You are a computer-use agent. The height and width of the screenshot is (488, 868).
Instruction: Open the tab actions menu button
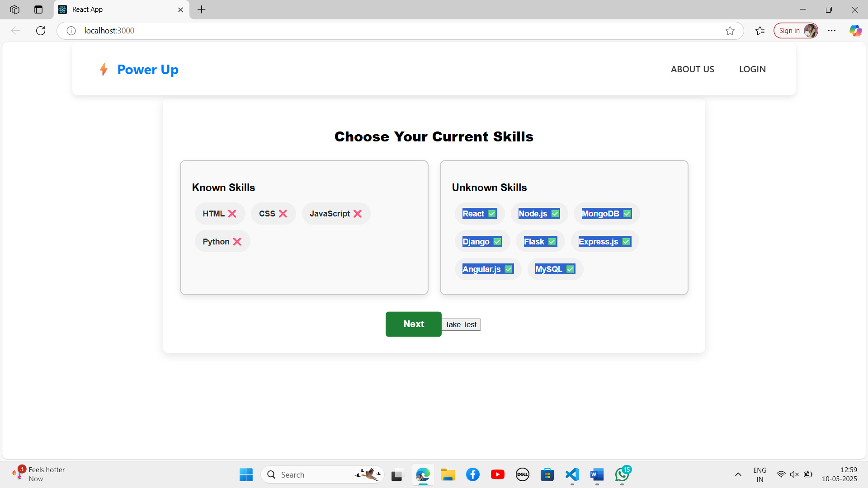(38, 9)
